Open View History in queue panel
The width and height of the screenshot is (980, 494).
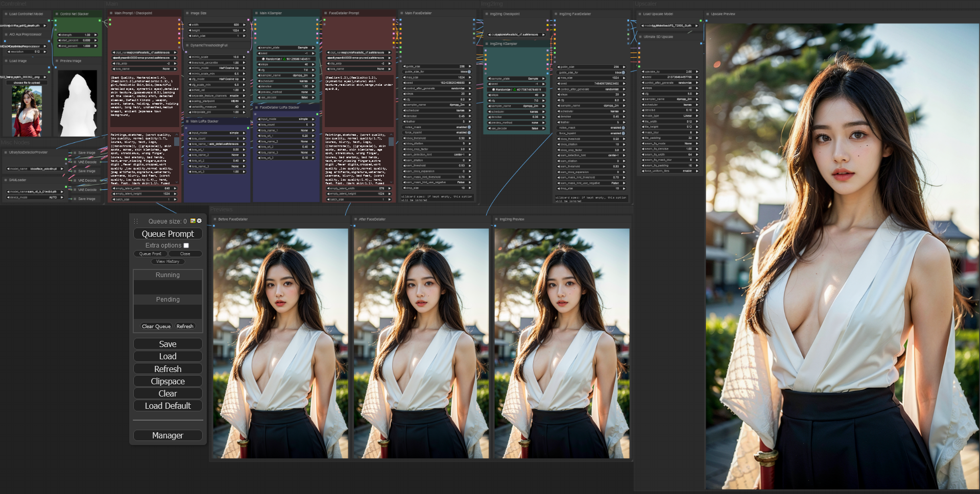[168, 261]
